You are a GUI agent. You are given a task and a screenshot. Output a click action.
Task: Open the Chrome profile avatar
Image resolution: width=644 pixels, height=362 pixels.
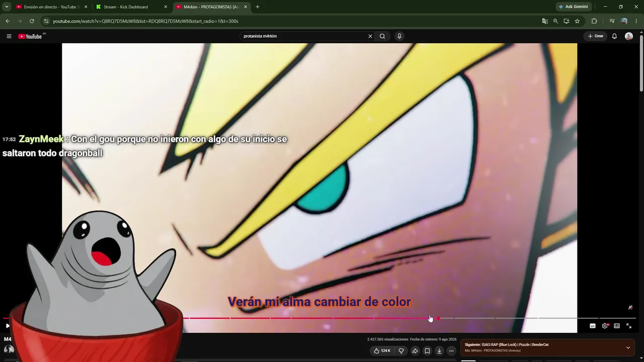point(624,21)
